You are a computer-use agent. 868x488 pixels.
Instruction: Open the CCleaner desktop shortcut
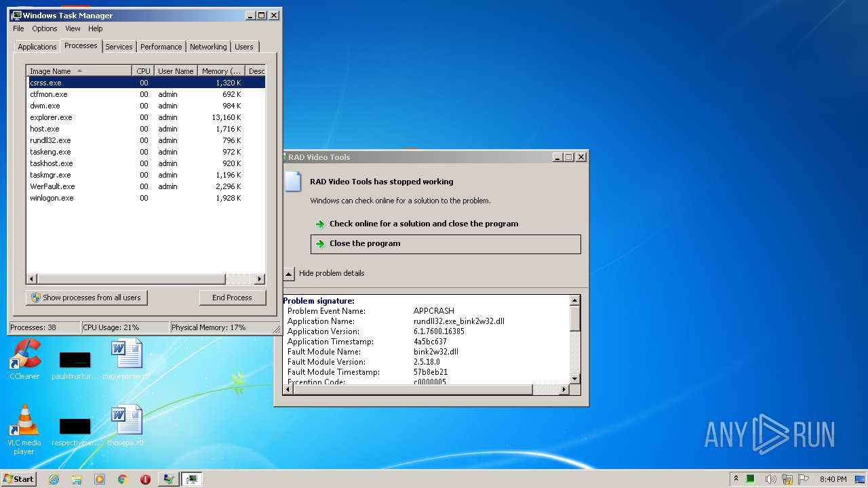click(24, 358)
